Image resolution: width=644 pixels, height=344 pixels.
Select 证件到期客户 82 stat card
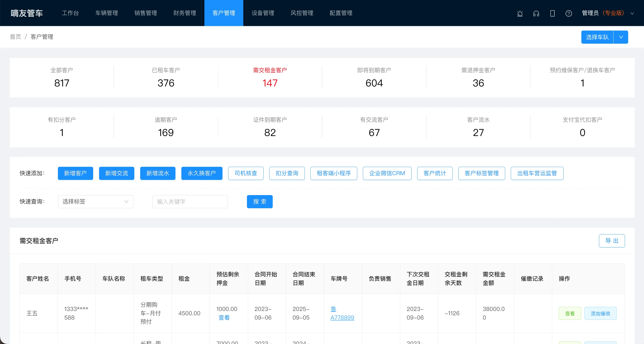pos(270,127)
